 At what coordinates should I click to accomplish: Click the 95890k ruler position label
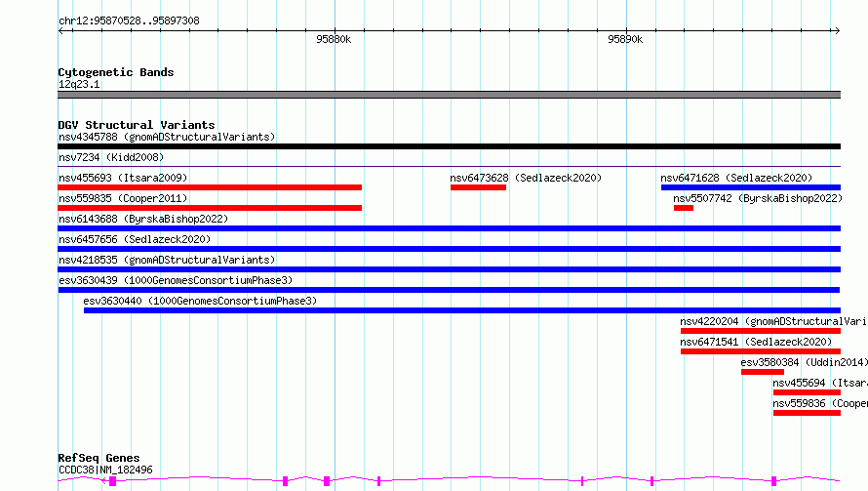pyautogui.click(x=625, y=39)
